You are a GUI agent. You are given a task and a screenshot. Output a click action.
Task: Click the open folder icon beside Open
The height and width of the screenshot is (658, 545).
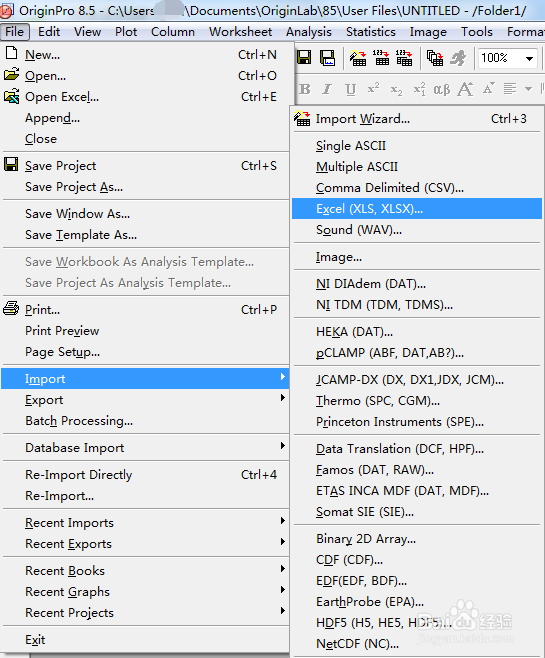point(11,74)
